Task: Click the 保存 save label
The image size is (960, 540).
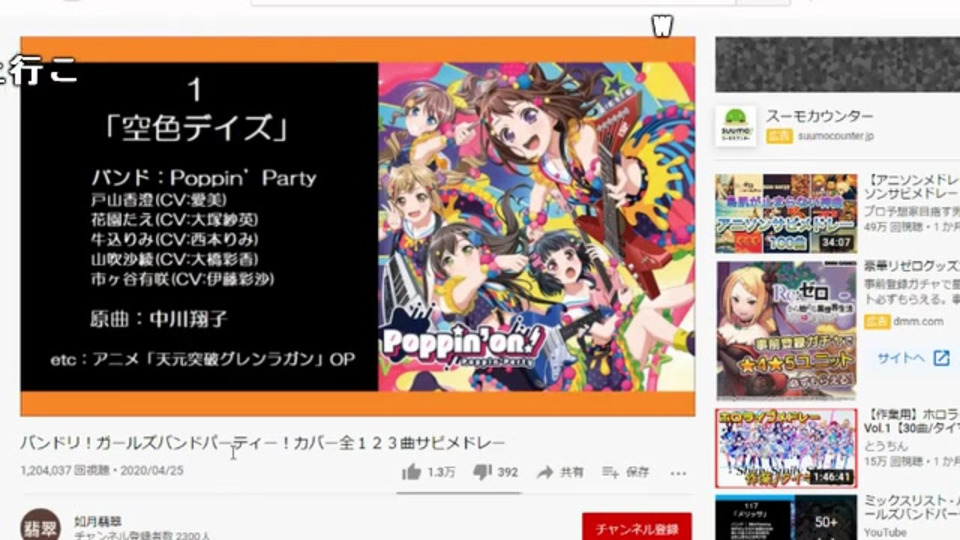Action: click(x=637, y=472)
